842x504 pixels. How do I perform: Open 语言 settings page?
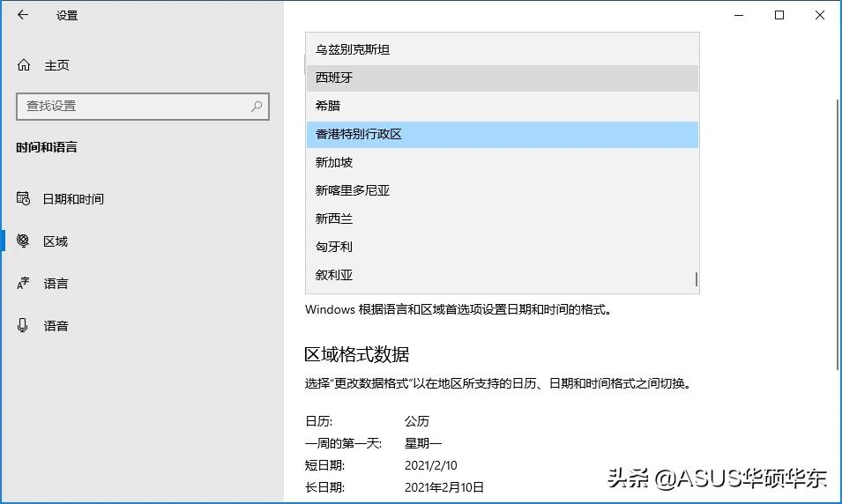tap(56, 284)
